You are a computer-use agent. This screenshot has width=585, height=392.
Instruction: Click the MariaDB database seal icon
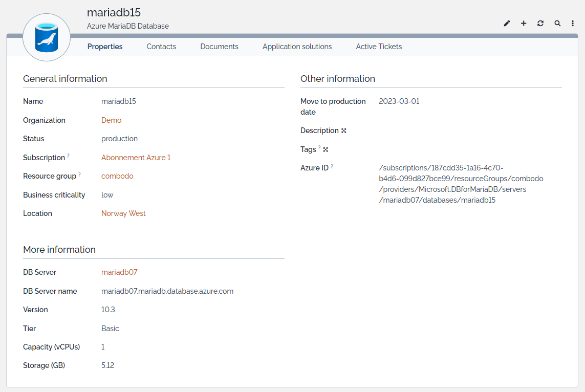pyautogui.click(x=47, y=38)
